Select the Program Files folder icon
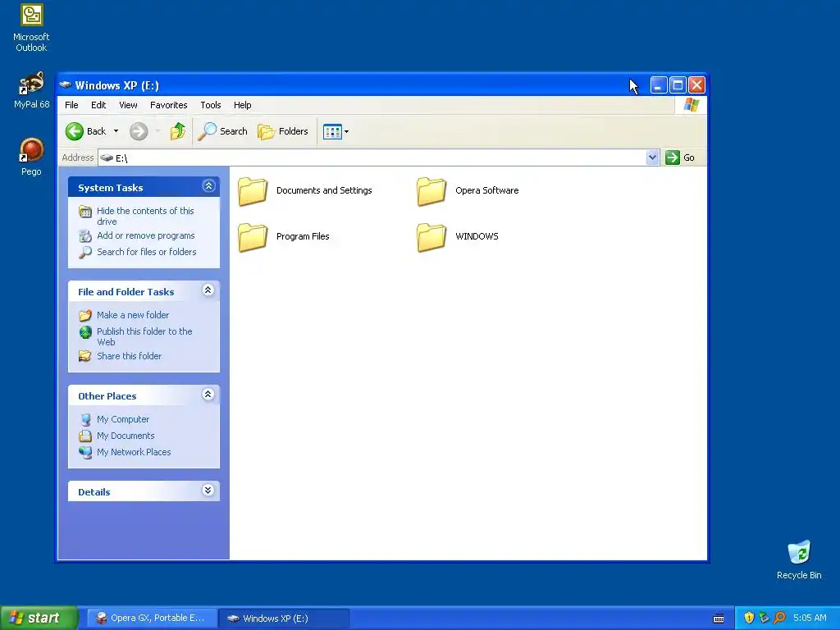The height and width of the screenshot is (630, 840). 253,237
